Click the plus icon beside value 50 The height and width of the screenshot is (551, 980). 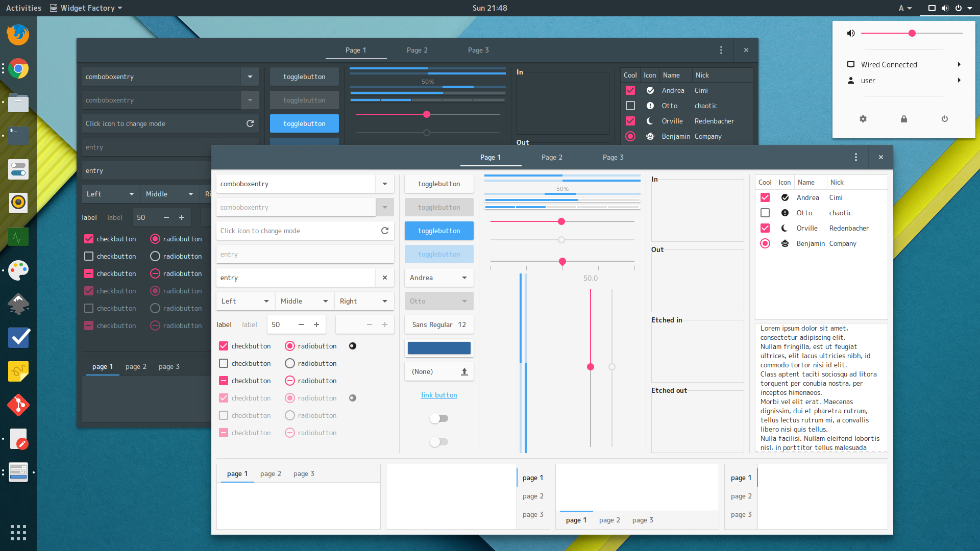(316, 324)
